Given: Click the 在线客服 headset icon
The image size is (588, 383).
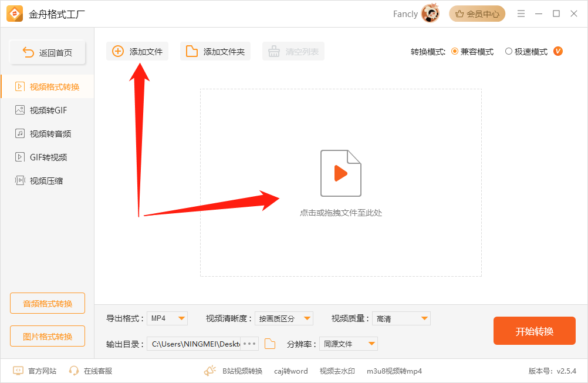Looking at the screenshot, I should tap(74, 371).
